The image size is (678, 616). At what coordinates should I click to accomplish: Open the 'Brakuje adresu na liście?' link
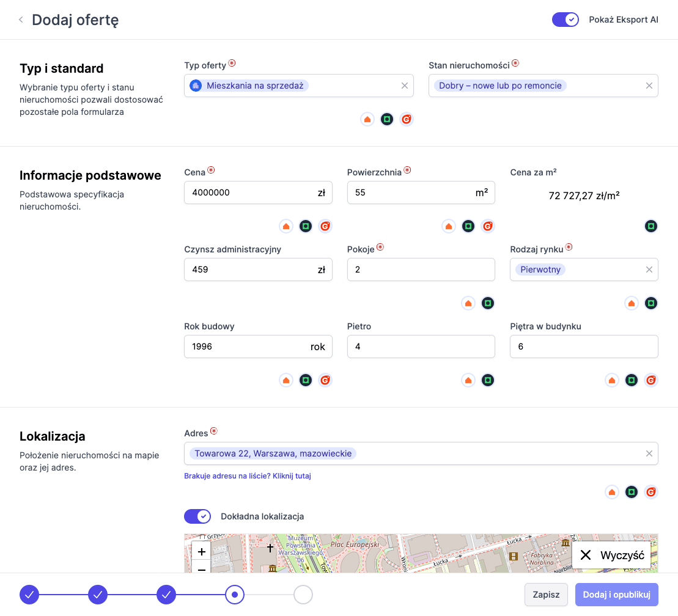248,475
